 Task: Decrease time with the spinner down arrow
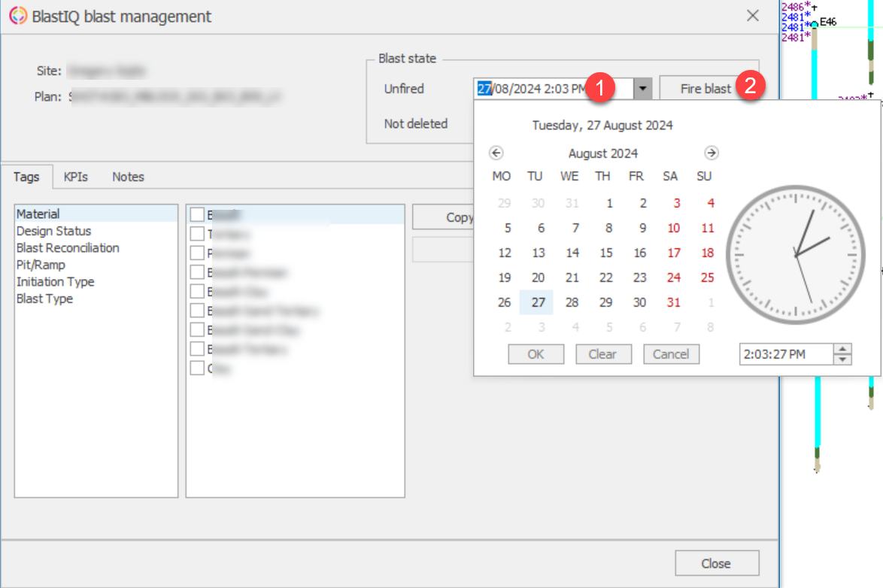click(x=842, y=359)
